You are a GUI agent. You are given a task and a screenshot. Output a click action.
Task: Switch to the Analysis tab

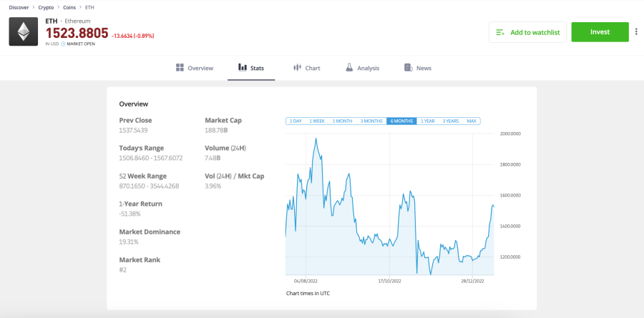tap(362, 68)
